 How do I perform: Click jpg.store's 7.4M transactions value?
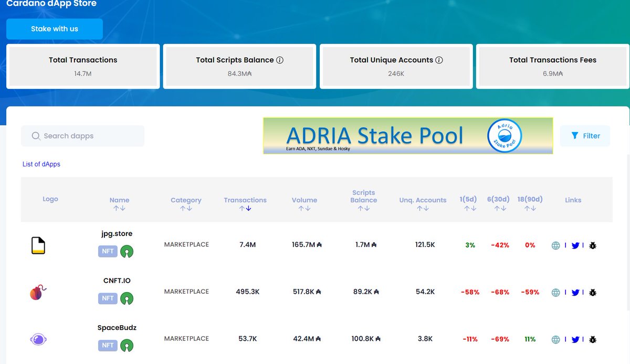(247, 245)
